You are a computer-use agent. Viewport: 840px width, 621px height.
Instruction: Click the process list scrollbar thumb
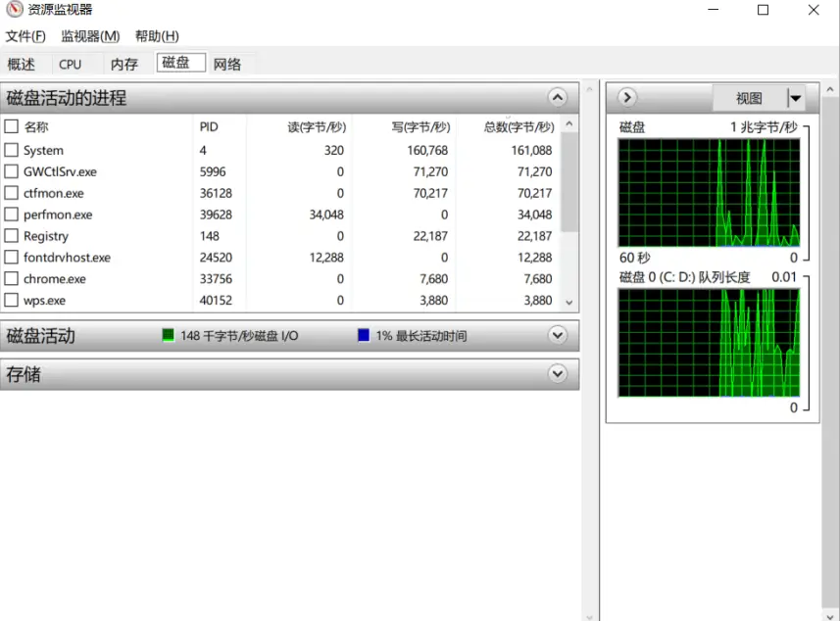point(569,182)
